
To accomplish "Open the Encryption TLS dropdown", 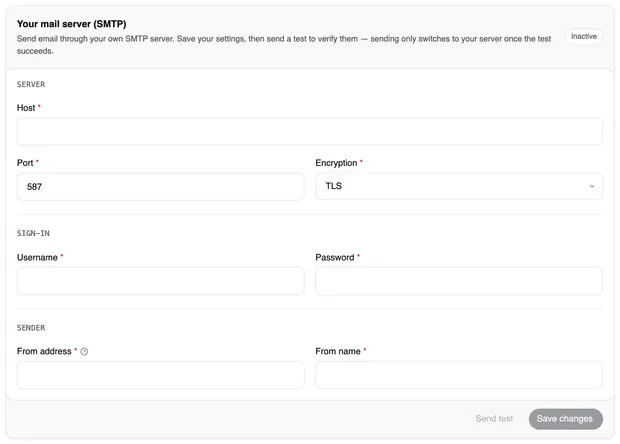I will click(x=459, y=186).
